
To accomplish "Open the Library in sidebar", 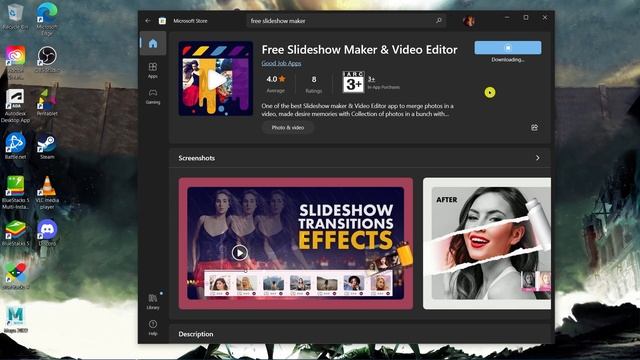I will coord(153,301).
